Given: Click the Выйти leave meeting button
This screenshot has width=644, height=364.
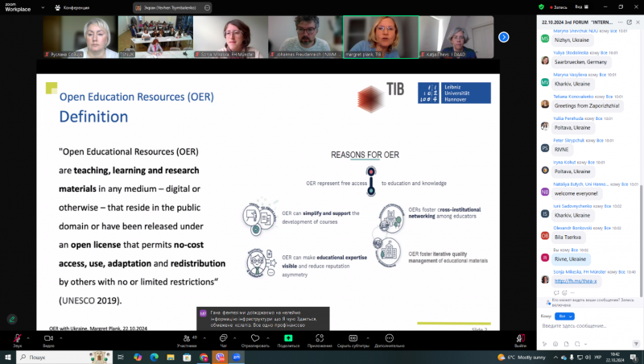Looking at the screenshot, I should [x=520, y=340].
